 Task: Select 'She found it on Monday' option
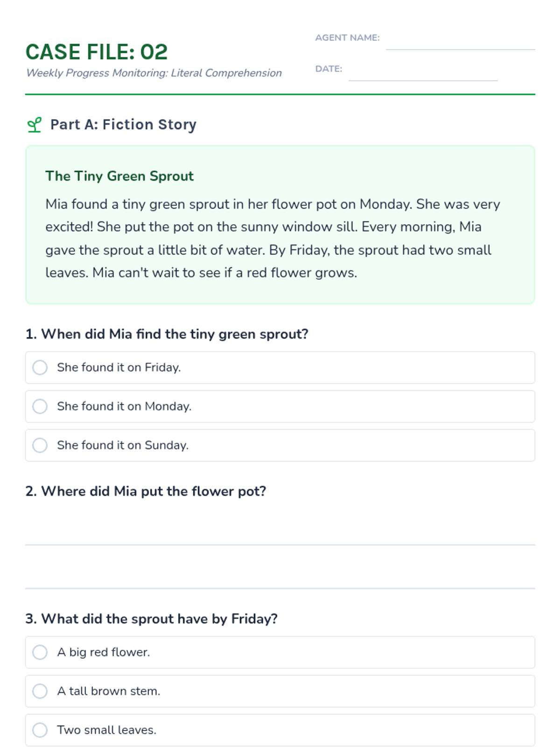tap(40, 406)
